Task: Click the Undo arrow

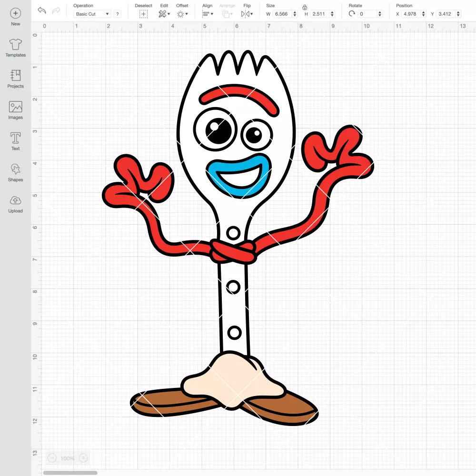Action: (42, 10)
